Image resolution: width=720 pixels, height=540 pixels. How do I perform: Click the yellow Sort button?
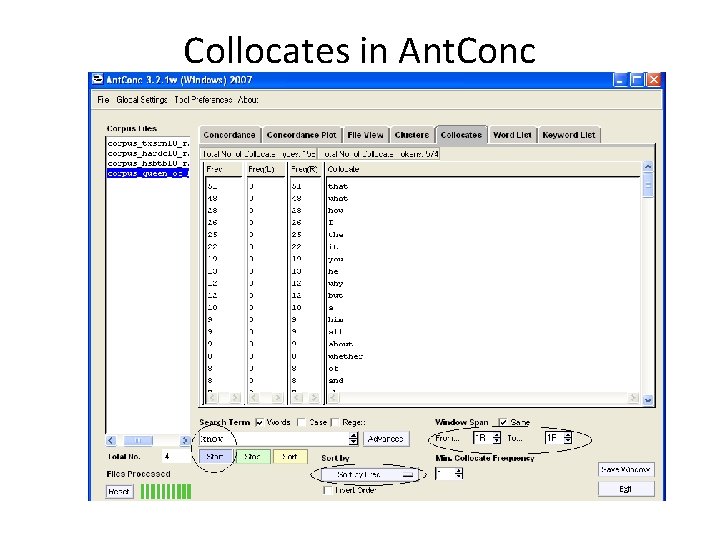[290, 456]
